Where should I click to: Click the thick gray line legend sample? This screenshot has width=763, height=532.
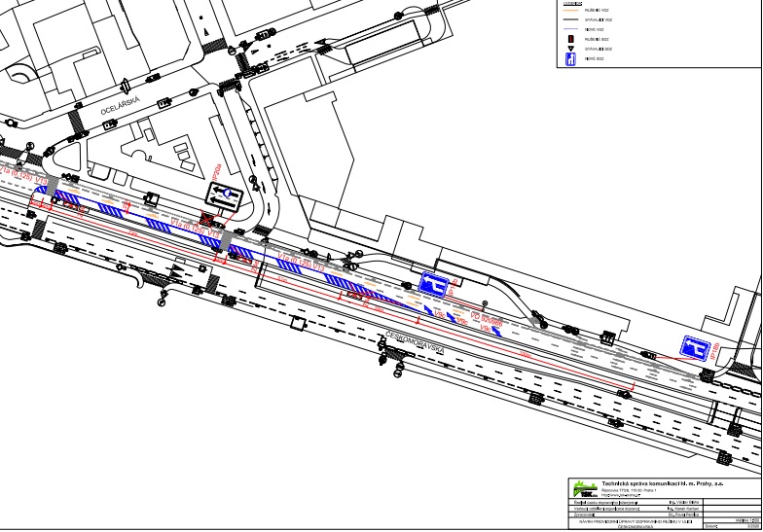tap(570, 19)
